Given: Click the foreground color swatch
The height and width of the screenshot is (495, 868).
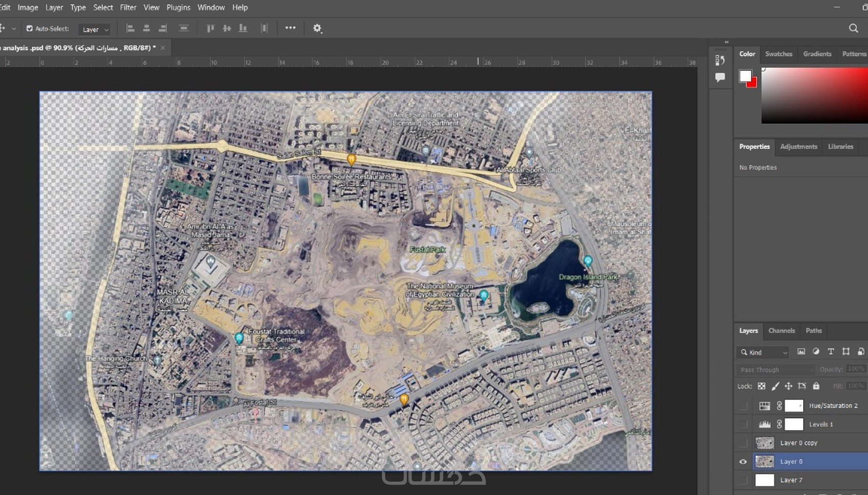Looking at the screenshot, I should pyautogui.click(x=745, y=76).
